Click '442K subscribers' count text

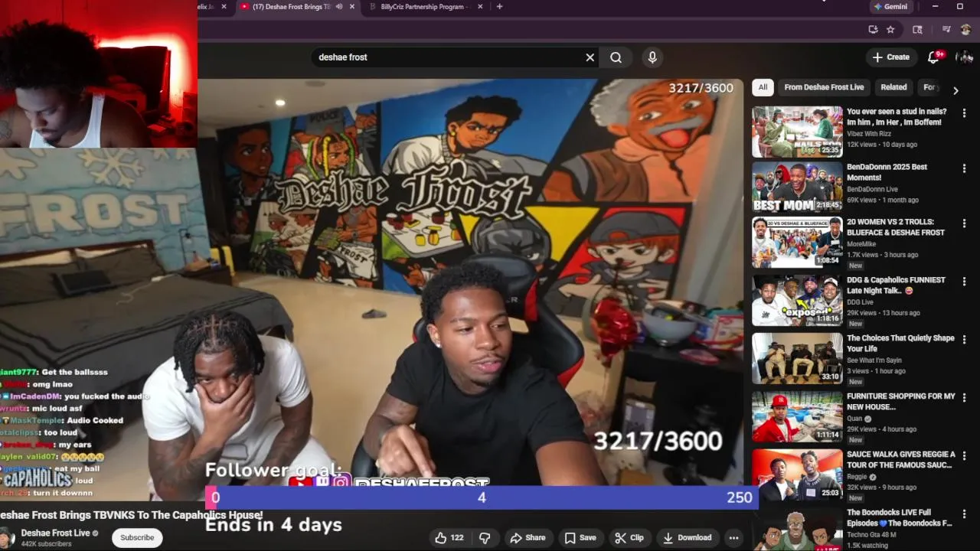pos(47,544)
